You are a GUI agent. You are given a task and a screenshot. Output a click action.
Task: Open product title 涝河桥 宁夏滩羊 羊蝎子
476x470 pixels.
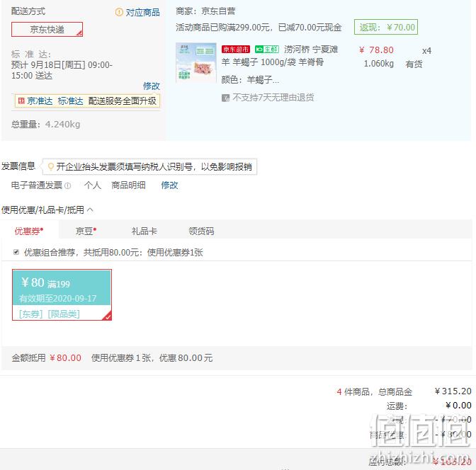[x=280, y=56]
